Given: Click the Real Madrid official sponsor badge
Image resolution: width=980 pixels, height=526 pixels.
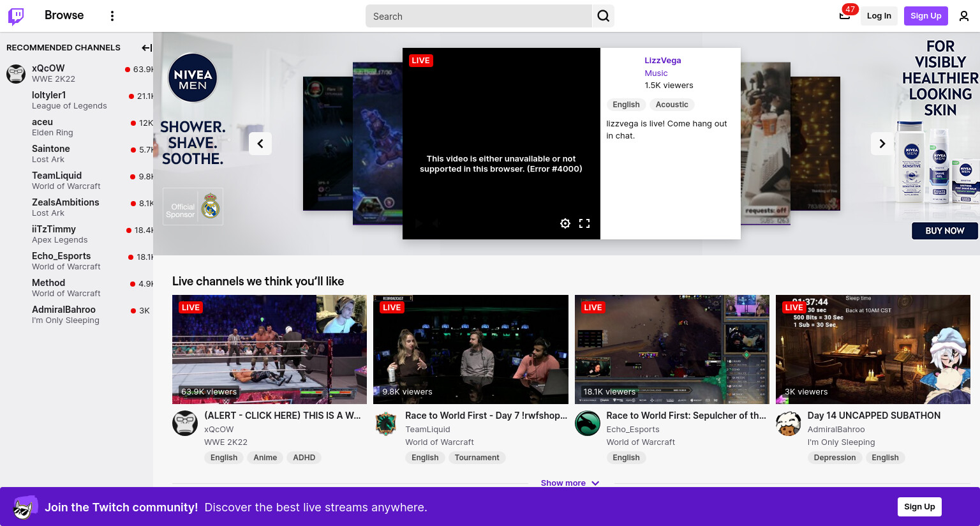Looking at the screenshot, I should tap(193, 206).
